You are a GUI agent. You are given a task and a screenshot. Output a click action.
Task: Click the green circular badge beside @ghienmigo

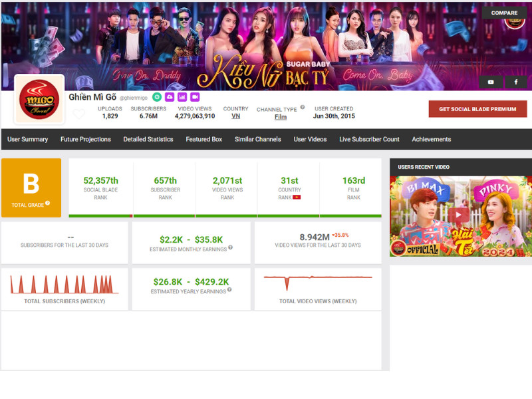click(x=157, y=97)
